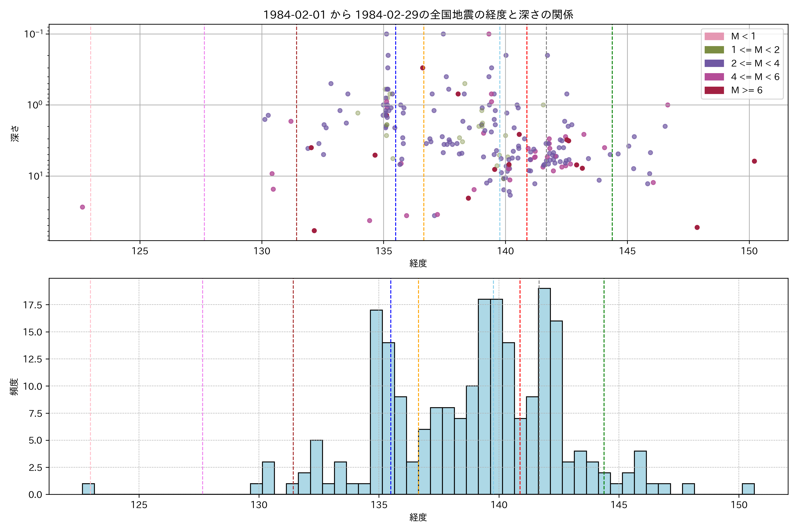The width and height of the screenshot is (798, 532).
Task: Click the 経度 x-axis label under histogram
Action: click(418, 517)
